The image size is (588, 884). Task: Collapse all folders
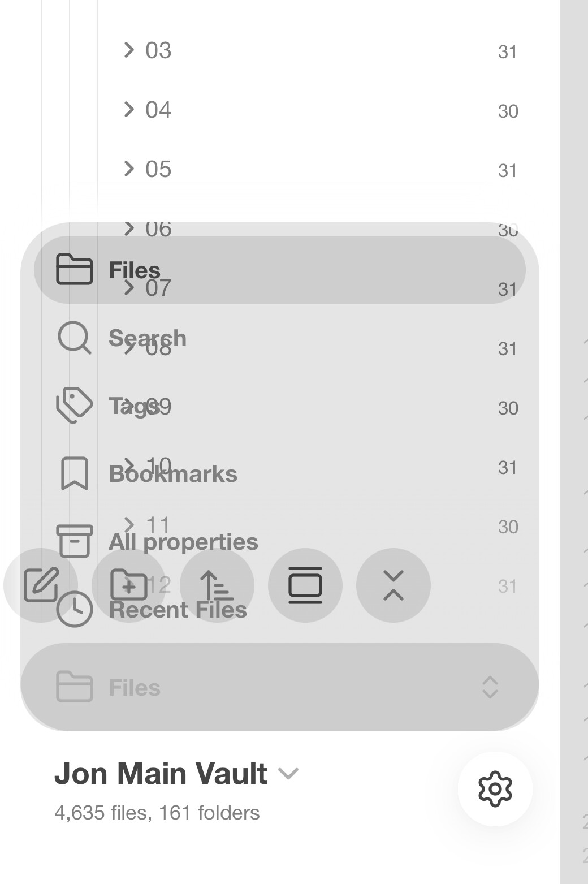point(394,585)
